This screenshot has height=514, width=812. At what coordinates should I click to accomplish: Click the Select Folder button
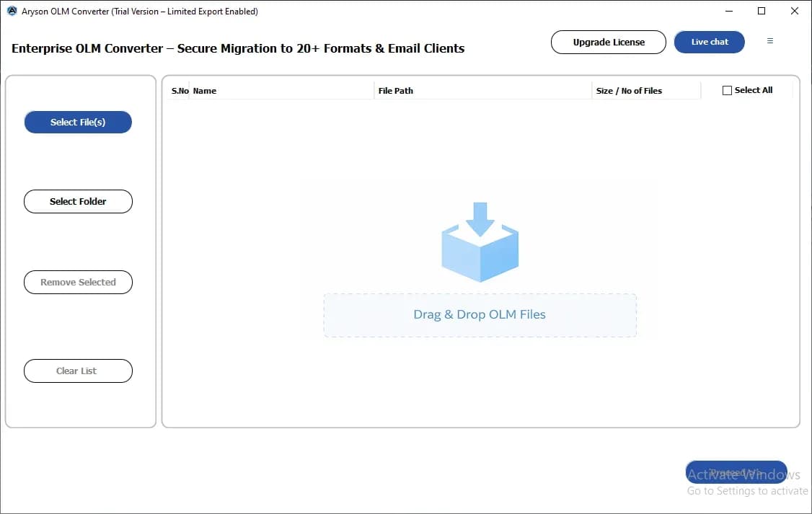(x=78, y=201)
